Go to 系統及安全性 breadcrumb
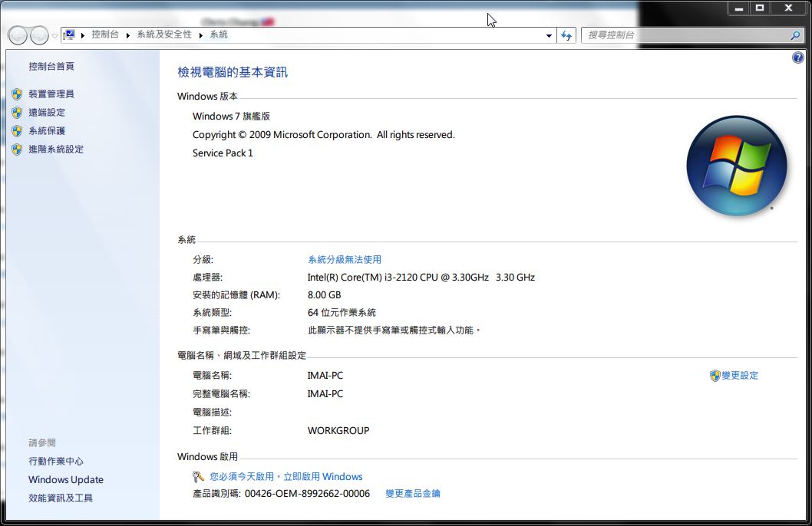Image resolution: width=812 pixels, height=526 pixels. 164,35
